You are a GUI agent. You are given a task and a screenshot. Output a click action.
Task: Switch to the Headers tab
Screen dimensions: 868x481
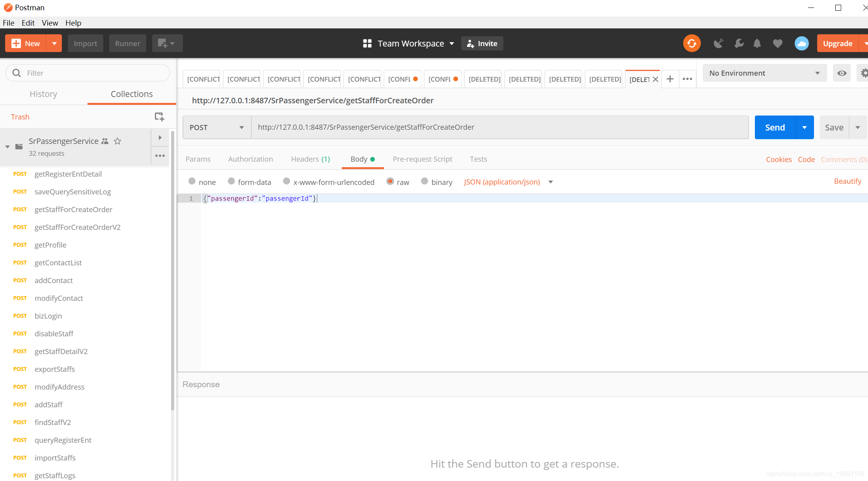310,159
